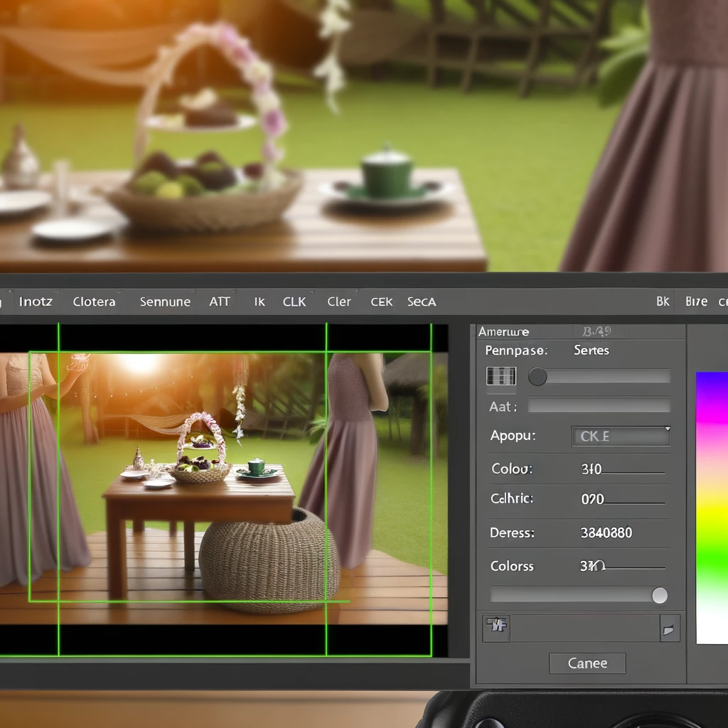Pick a color from the spectrum strip
This screenshot has height=728, width=728.
(712, 508)
